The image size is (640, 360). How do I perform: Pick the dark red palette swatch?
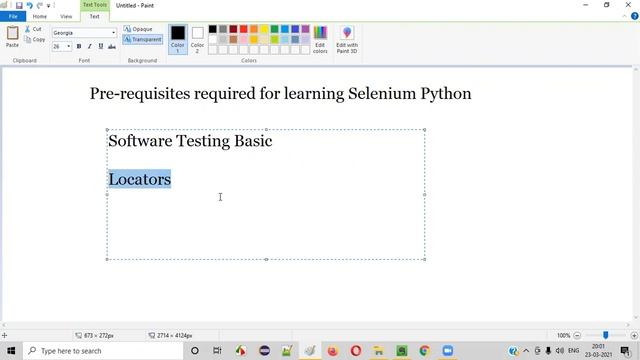point(233,29)
